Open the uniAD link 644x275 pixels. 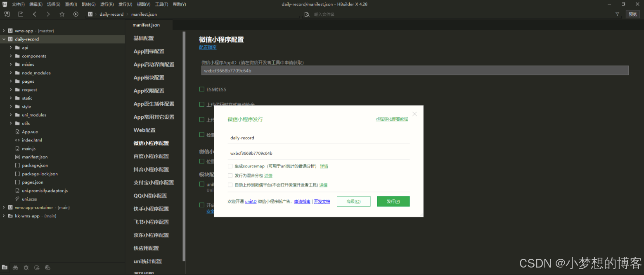(x=251, y=202)
